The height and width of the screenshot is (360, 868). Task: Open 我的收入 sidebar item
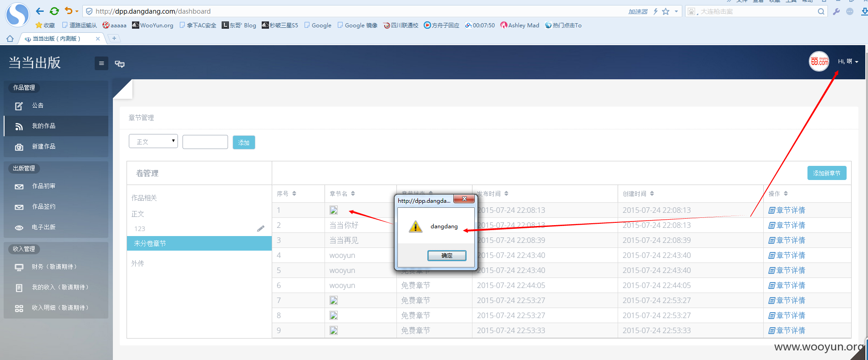click(x=56, y=287)
